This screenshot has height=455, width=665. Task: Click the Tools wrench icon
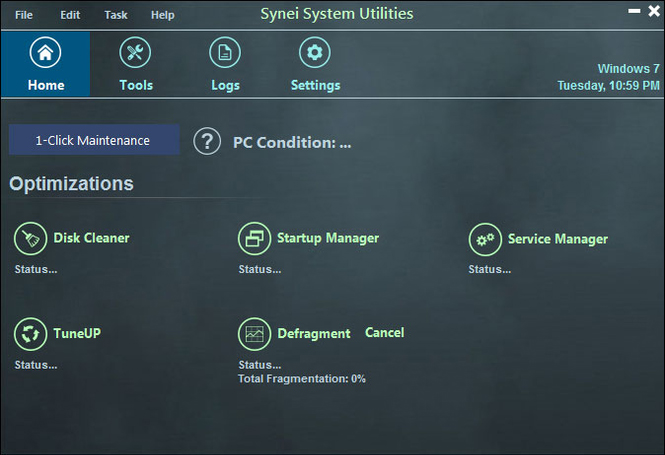(135, 53)
